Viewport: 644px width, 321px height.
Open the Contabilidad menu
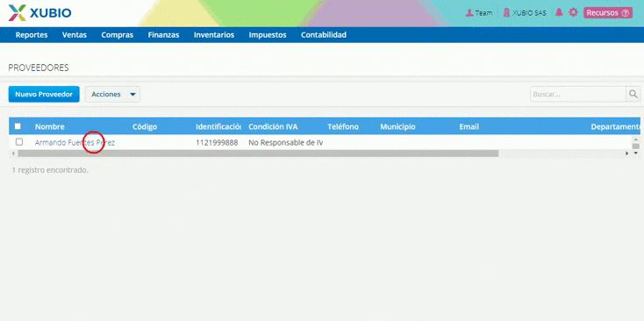324,35
